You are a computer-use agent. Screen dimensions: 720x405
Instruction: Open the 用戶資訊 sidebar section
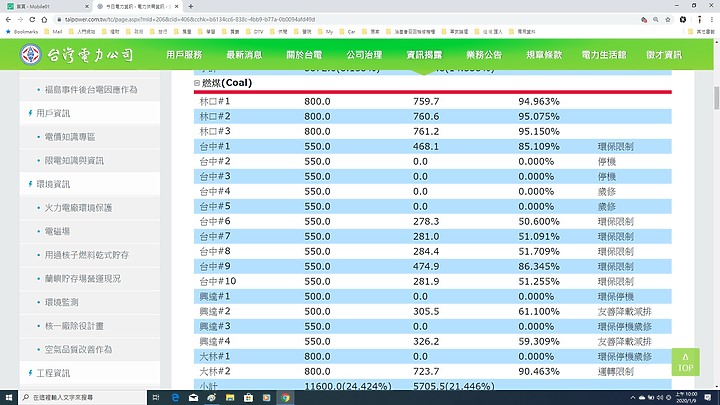click(53, 113)
